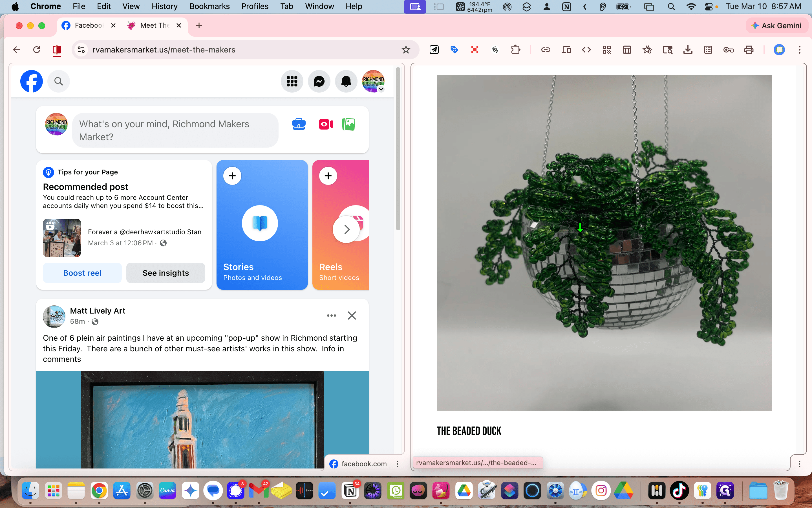Open site information icon in address bar
812x508 pixels.
[81, 50]
